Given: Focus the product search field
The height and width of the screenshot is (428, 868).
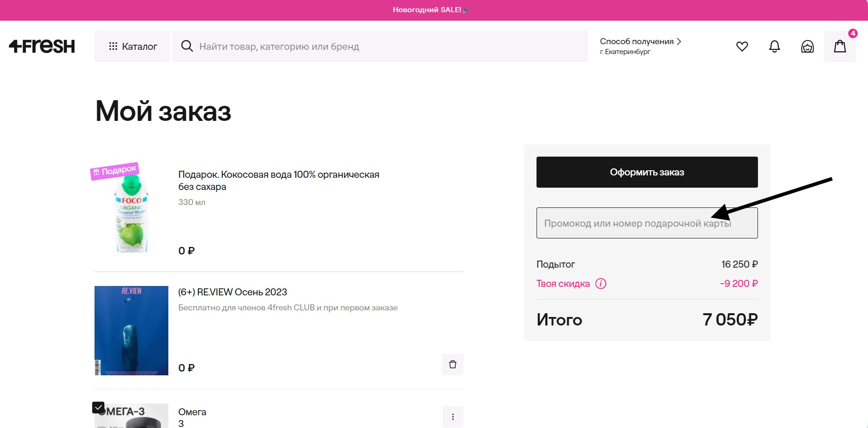Looking at the screenshot, I should pos(380,46).
